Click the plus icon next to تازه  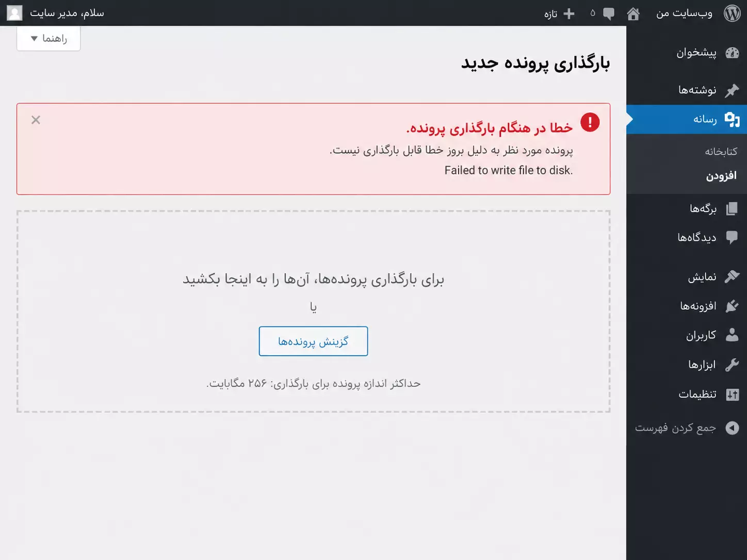click(x=569, y=13)
